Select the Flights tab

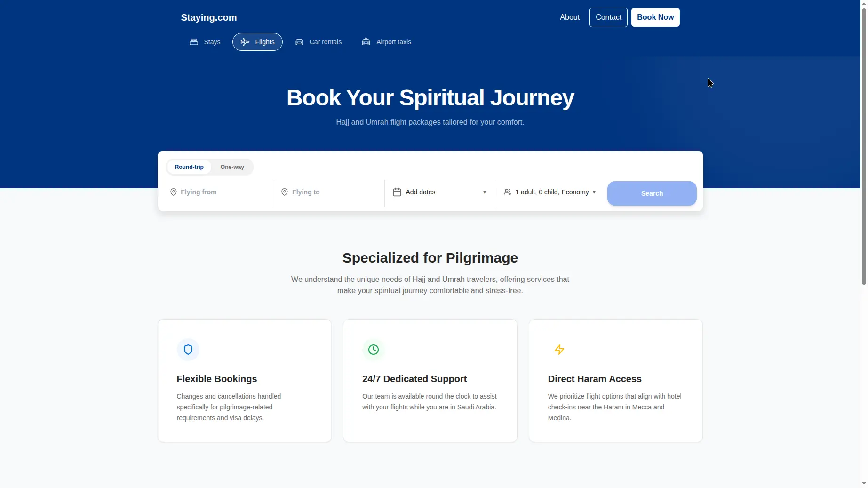(257, 42)
